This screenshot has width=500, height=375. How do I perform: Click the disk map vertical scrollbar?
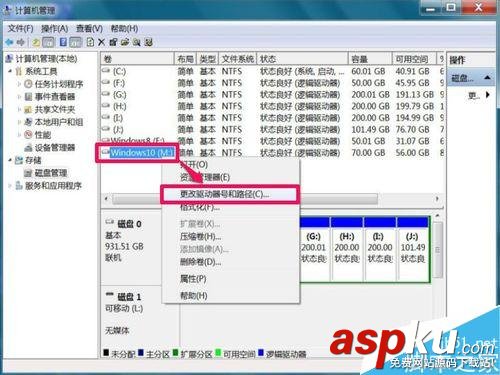pyautogui.click(x=438, y=250)
